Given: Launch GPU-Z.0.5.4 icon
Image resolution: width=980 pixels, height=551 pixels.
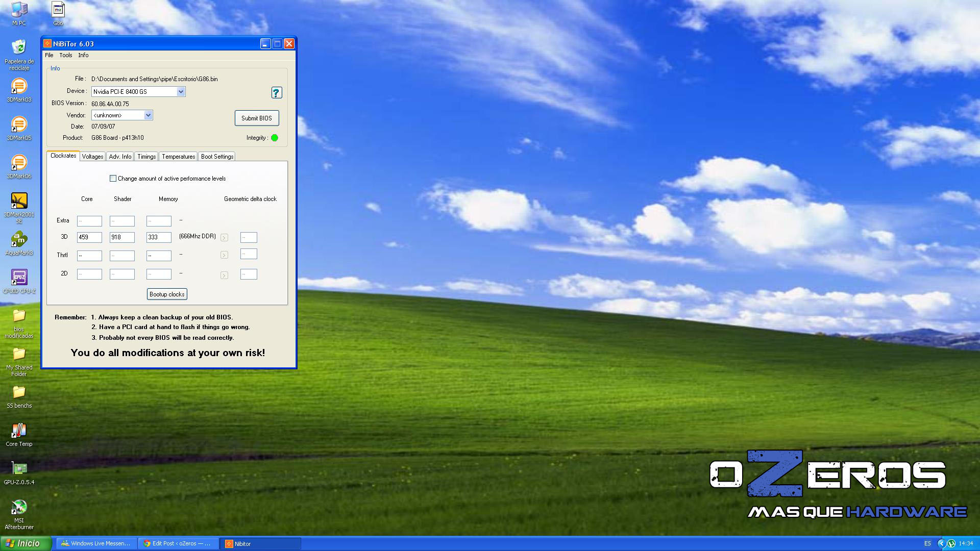Looking at the screenshot, I should click(19, 473).
